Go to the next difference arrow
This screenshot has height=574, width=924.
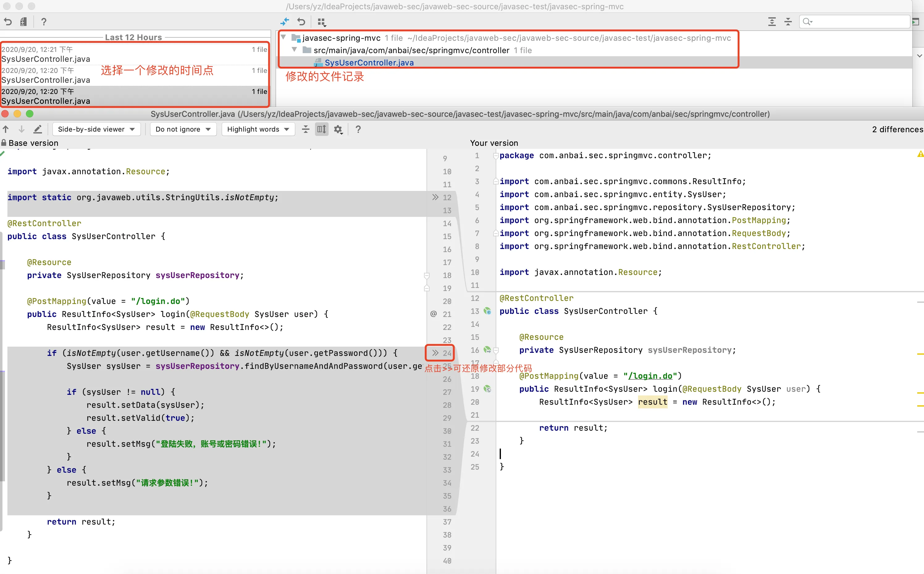tap(22, 129)
